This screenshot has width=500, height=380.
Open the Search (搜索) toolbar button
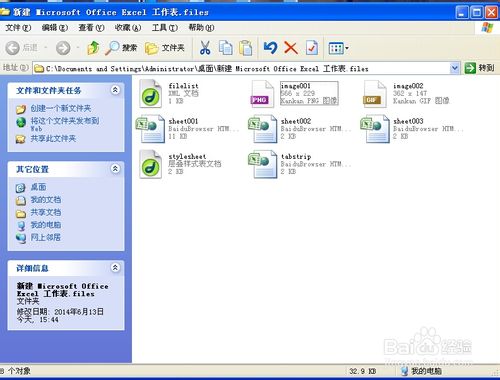point(121,48)
